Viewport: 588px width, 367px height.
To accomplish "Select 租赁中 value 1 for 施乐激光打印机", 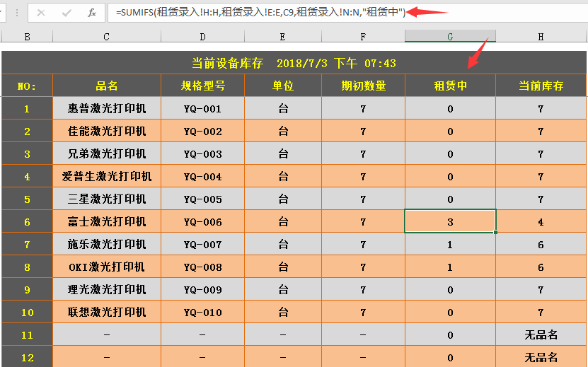I will (x=450, y=244).
